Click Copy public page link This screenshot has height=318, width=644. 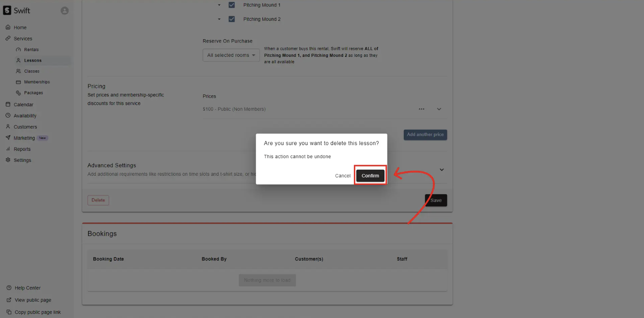(x=38, y=312)
